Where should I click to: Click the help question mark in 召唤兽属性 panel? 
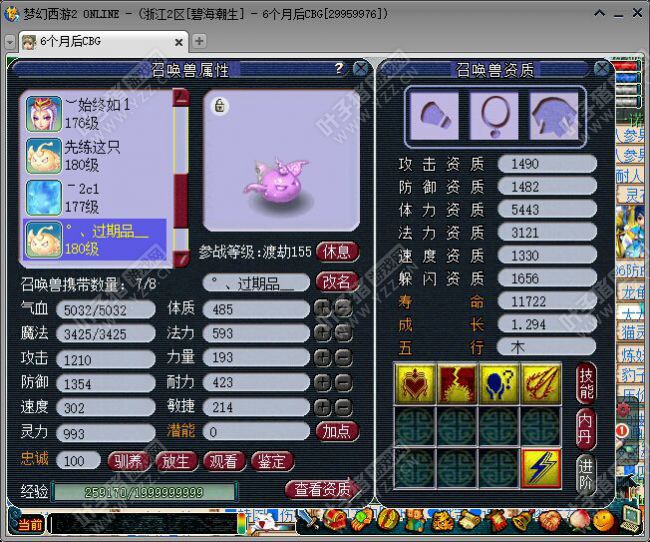339,69
